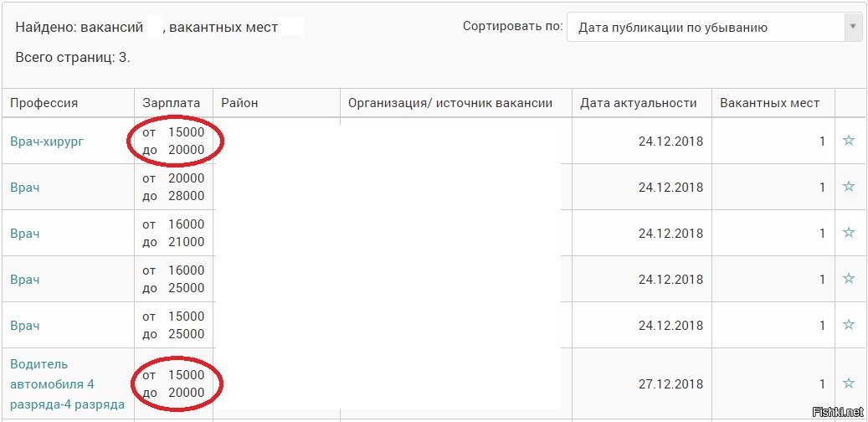Open the Врач link with salary 16000–25000

25,279
